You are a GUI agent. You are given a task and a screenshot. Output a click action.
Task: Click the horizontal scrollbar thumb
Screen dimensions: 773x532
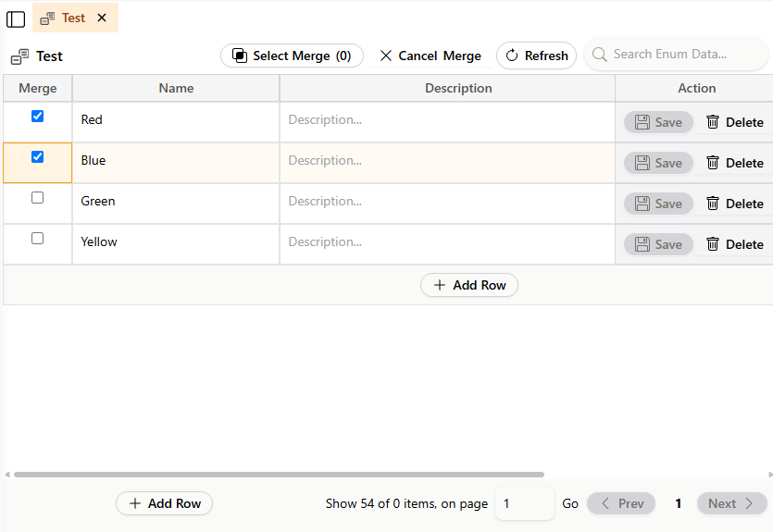(279, 475)
